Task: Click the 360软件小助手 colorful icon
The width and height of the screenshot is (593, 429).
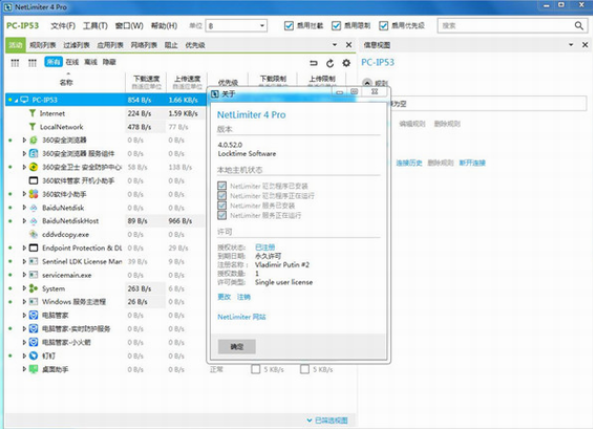Action: [x=34, y=194]
